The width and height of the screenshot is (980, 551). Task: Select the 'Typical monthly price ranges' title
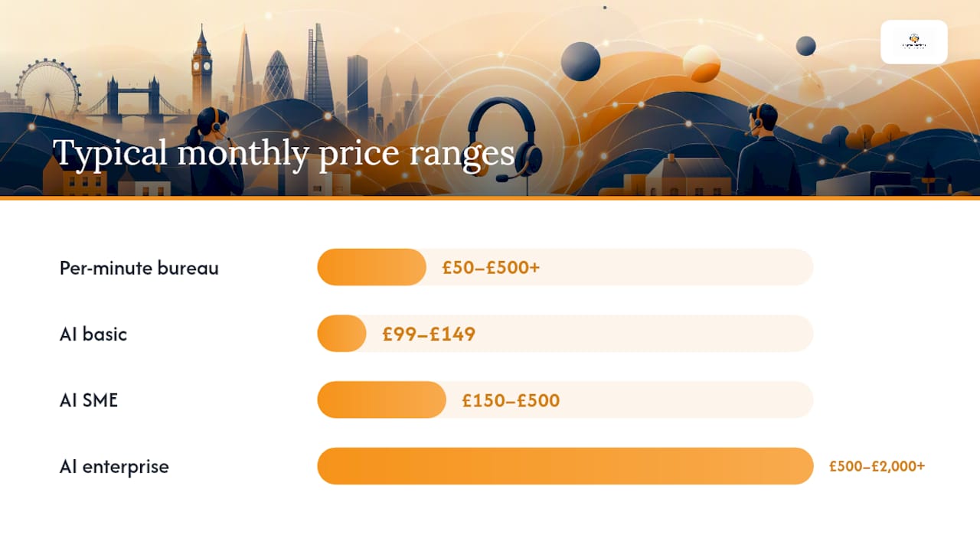(283, 153)
